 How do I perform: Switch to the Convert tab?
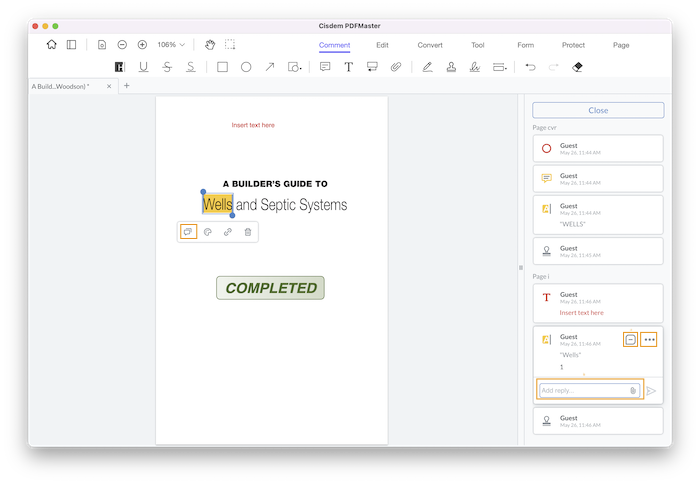pyautogui.click(x=430, y=45)
